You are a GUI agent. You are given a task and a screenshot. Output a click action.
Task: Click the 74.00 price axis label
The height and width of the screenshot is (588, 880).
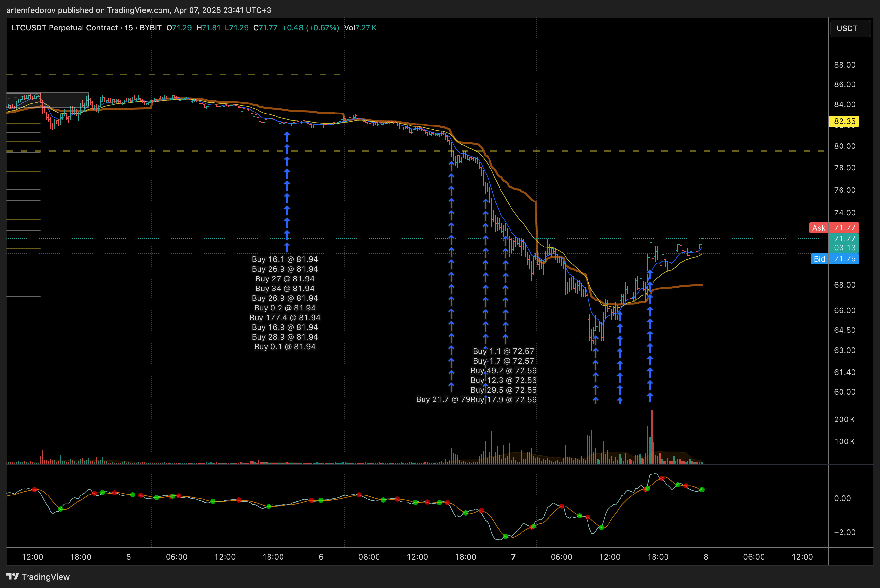(845, 213)
